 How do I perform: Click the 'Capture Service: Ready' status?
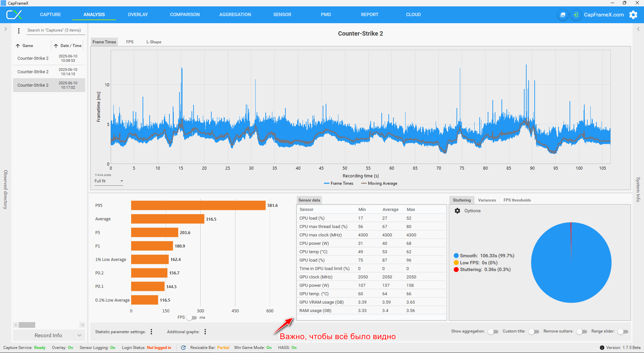tap(24, 348)
